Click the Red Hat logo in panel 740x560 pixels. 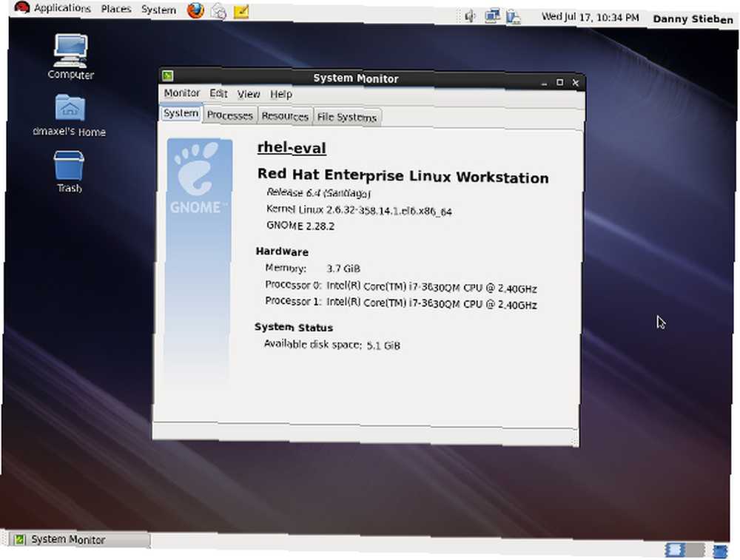(21, 7)
